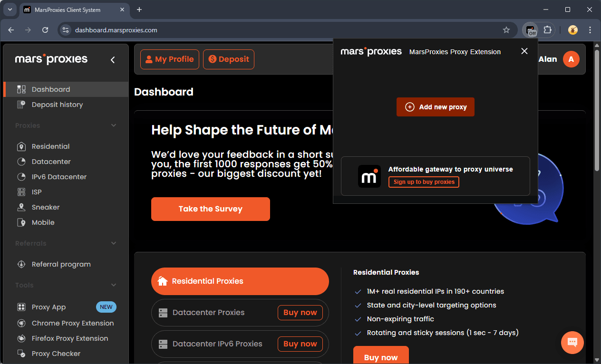Click the MarsProxies extension icon in toolbar
The image size is (601, 364).
tap(530, 30)
